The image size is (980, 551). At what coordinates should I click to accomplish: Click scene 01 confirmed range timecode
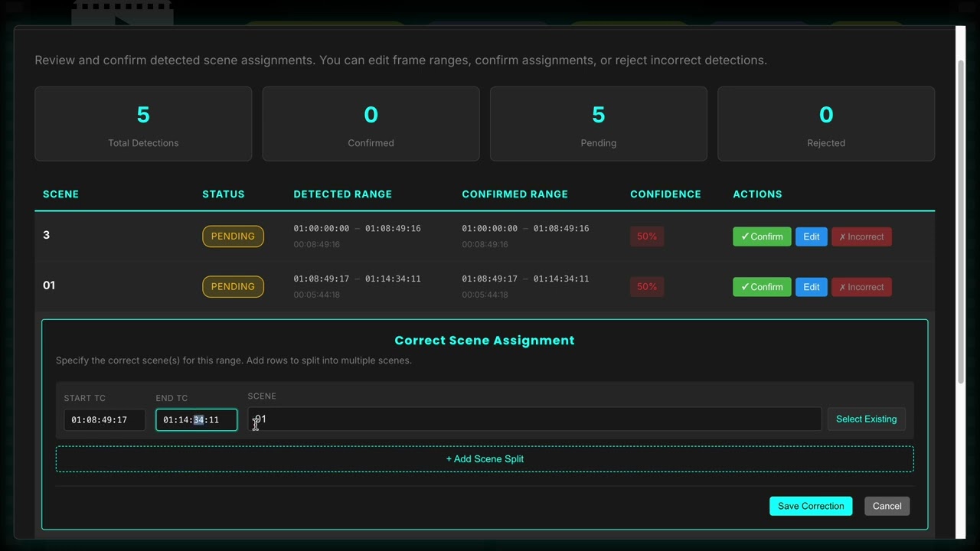(525, 279)
